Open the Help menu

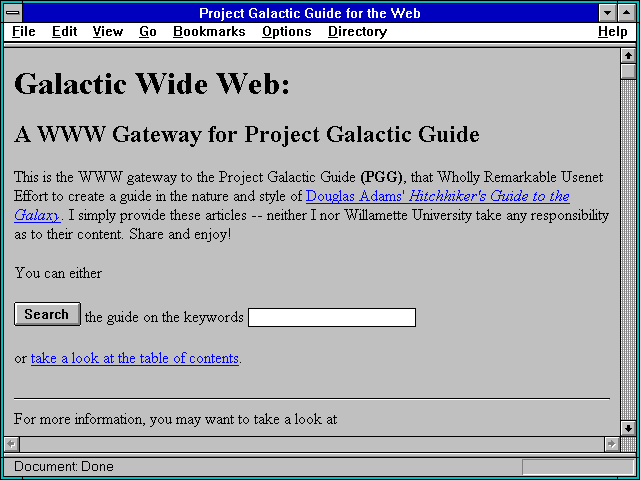click(x=613, y=32)
